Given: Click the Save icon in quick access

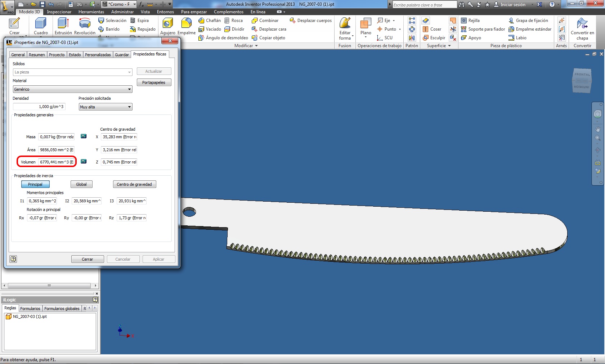Looking at the screenshot, I should coord(42,4).
